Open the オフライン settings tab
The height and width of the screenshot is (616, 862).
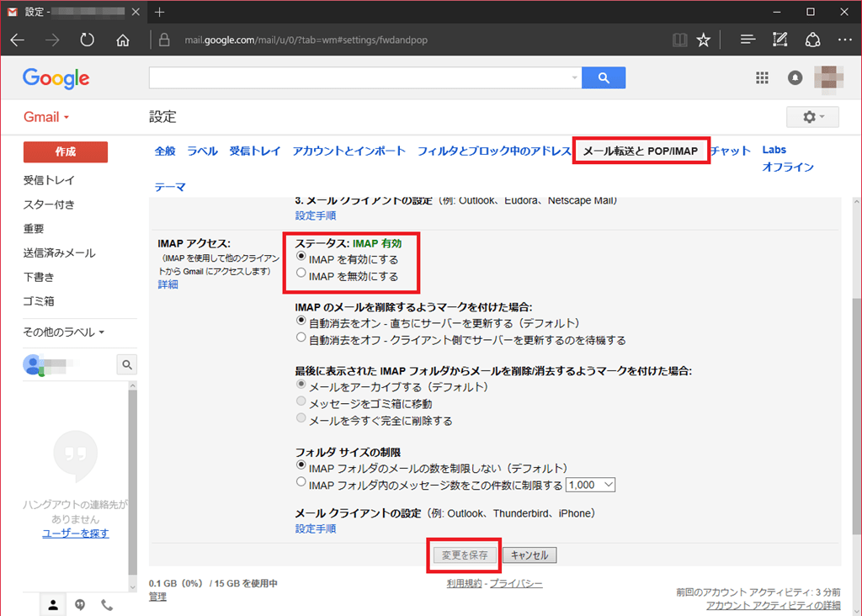click(x=788, y=167)
